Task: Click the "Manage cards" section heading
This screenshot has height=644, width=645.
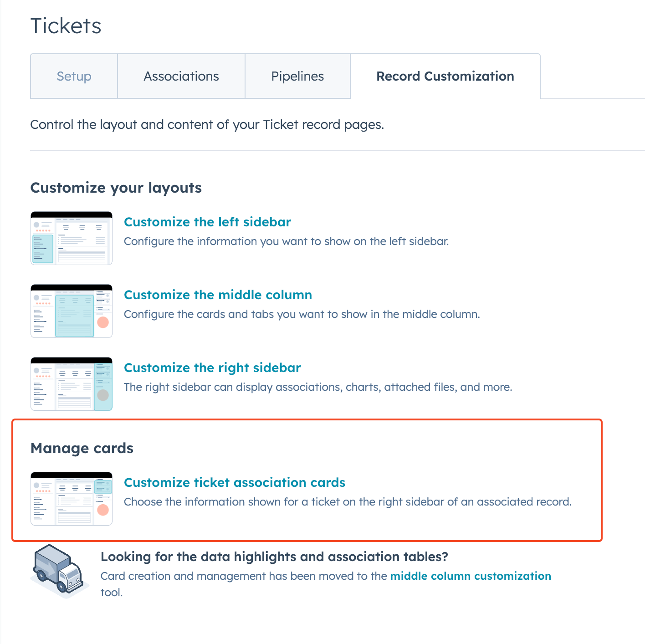Action: [82, 448]
